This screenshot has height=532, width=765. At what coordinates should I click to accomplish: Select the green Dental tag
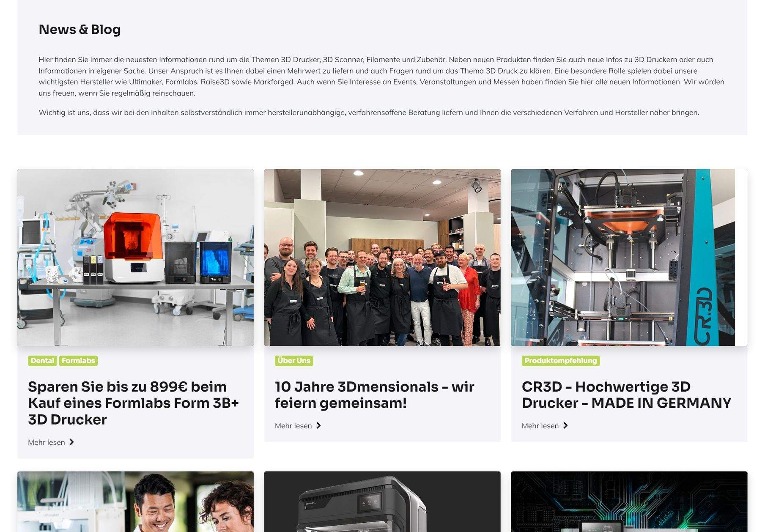point(42,361)
